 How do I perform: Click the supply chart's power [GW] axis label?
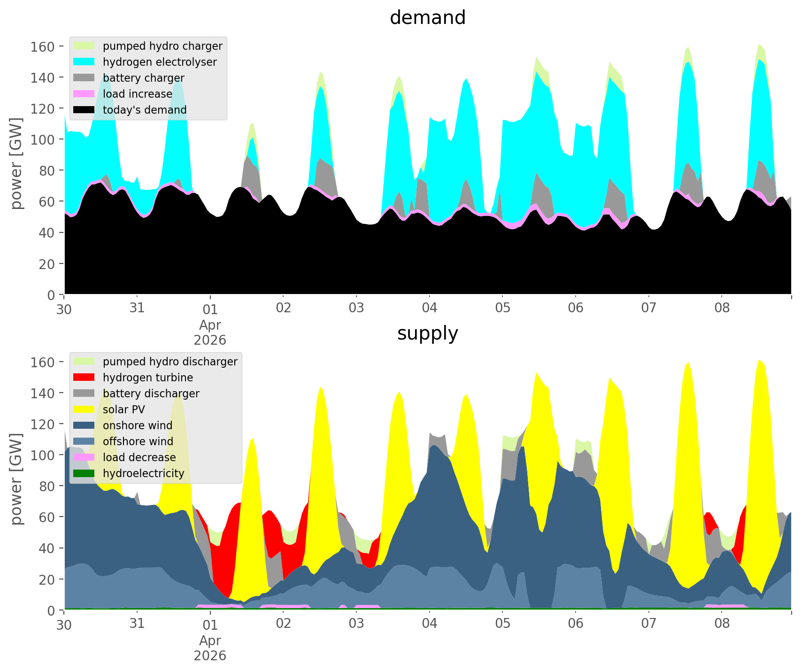[x=16, y=479]
